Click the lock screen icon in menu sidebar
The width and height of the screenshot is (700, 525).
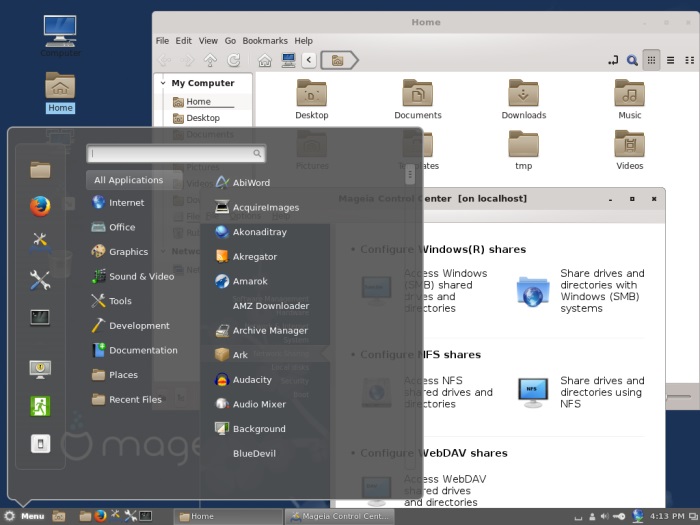click(40, 369)
